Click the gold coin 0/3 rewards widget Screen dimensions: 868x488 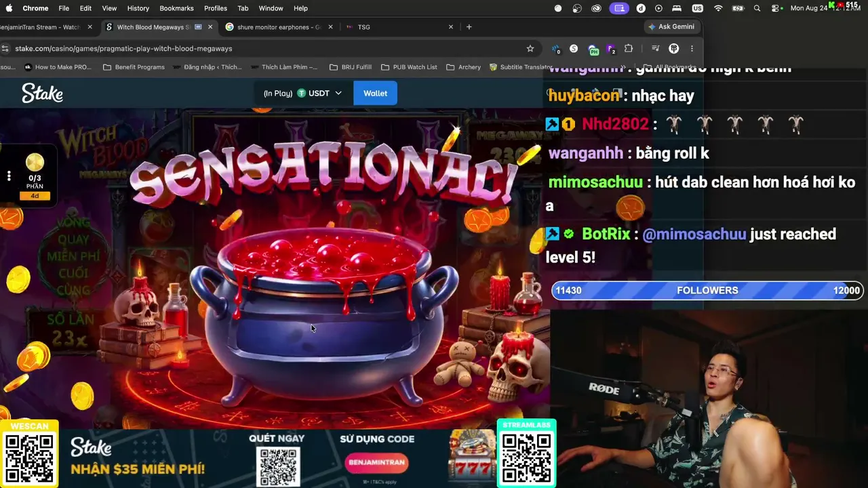35,177
